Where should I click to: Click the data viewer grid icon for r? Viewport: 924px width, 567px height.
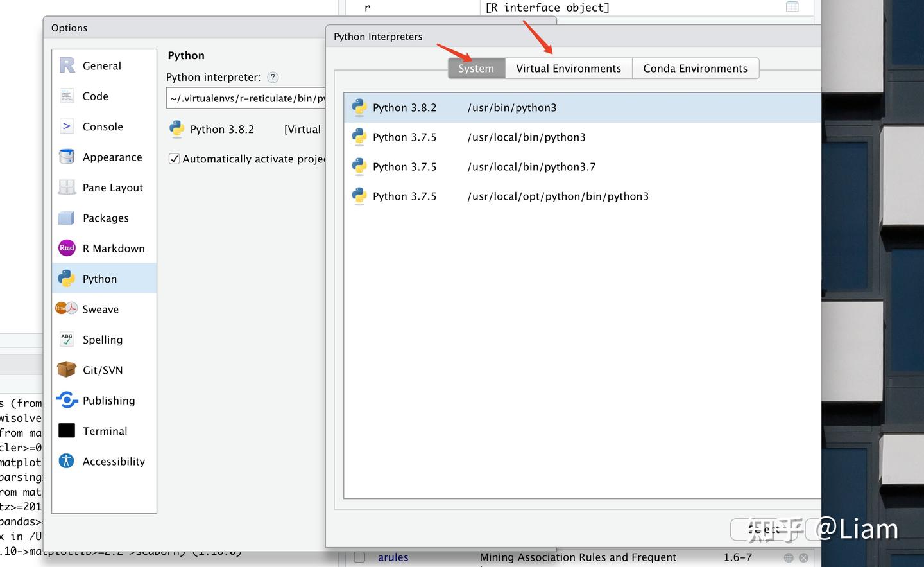(x=792, y=7)
